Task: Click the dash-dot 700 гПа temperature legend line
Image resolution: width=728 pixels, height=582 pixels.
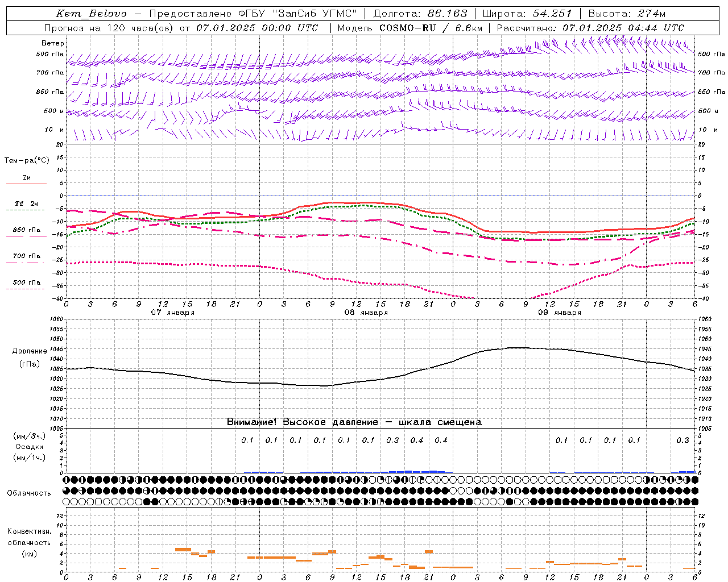Action: tap(25, 263)
